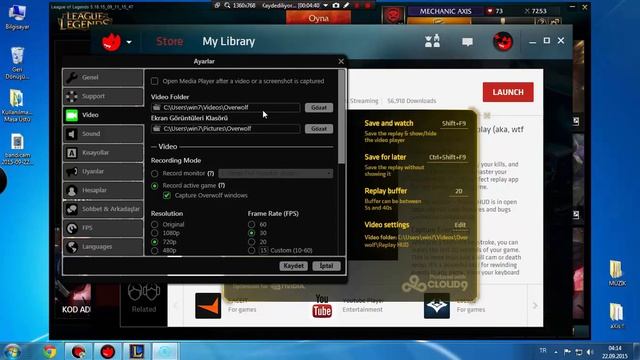
Task: Click the green Video camera icon
Action: [x=72, y=115]
